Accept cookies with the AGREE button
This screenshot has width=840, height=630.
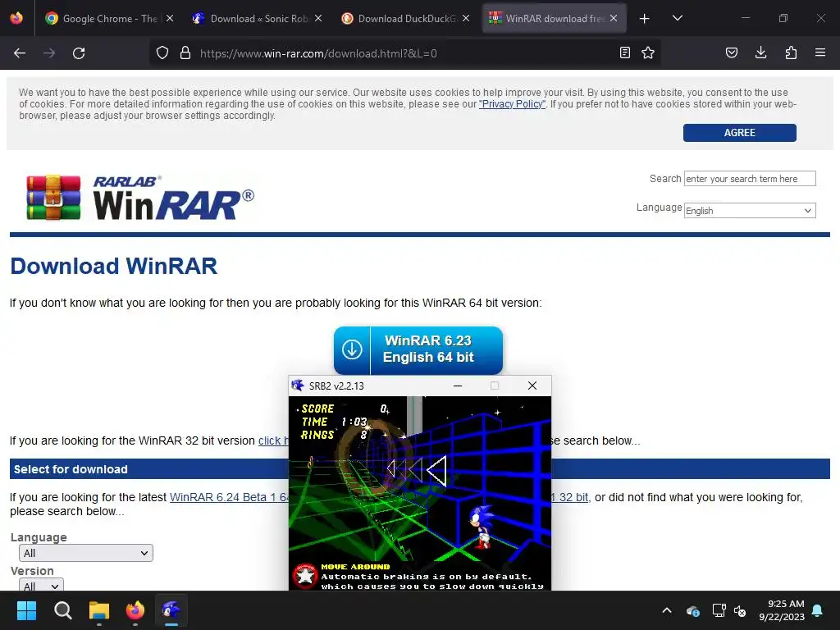point(739,133)
